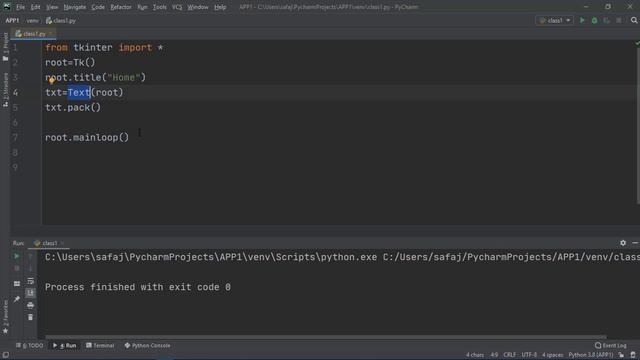This screenshot has width=640, height=360.
Task: Open class1 run configuration dropdown
Action: pos(554,20)
